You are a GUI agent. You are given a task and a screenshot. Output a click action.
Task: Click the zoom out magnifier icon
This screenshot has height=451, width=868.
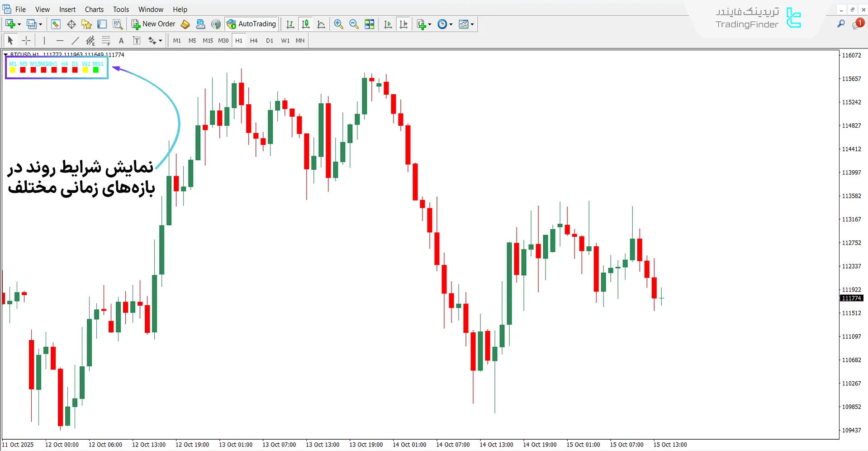354,24
